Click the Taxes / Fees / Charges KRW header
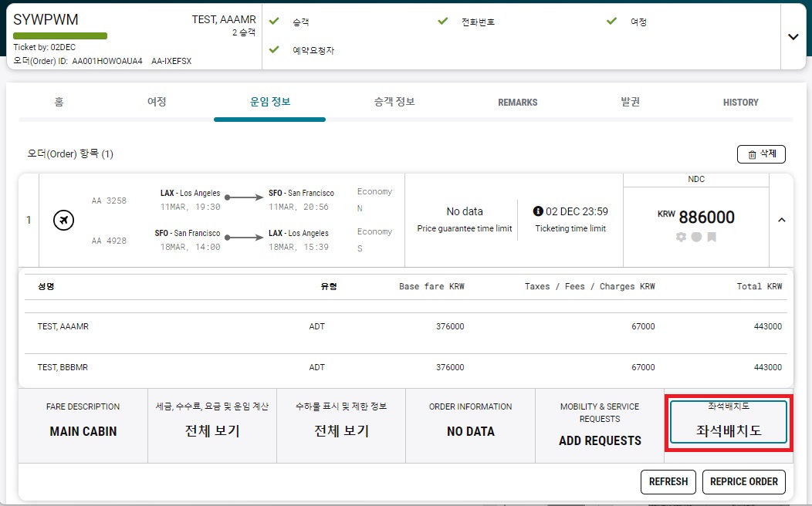 (590, 286)
